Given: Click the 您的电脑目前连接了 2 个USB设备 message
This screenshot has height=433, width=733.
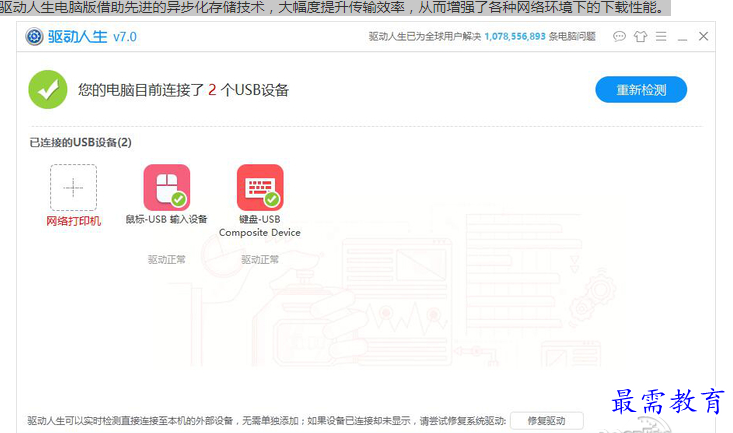Looking at the screenshot, I should coord(183,90).
